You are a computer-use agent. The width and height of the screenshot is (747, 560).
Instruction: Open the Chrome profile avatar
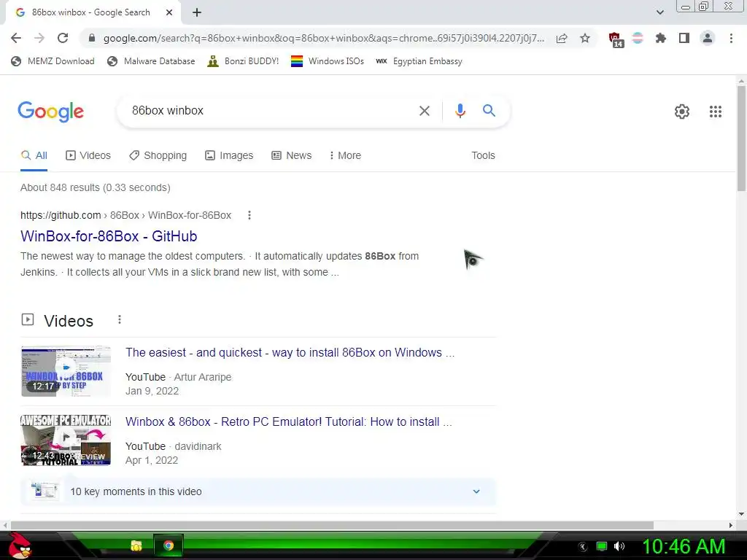[x=708, y=38]
